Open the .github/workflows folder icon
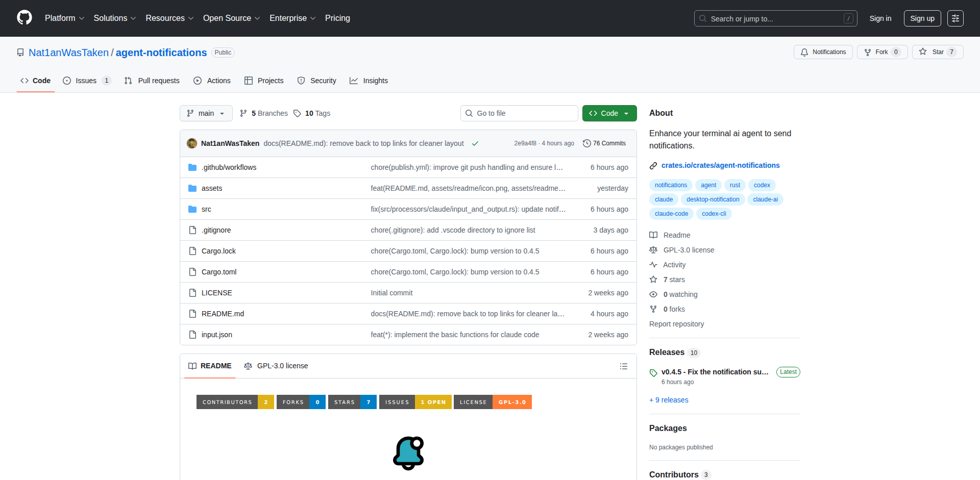The image size is (980, 480). click(192, 167)
